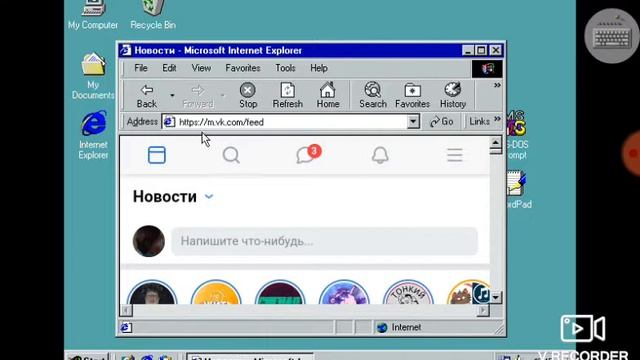Open the View menu

click(x=201, y=68)
